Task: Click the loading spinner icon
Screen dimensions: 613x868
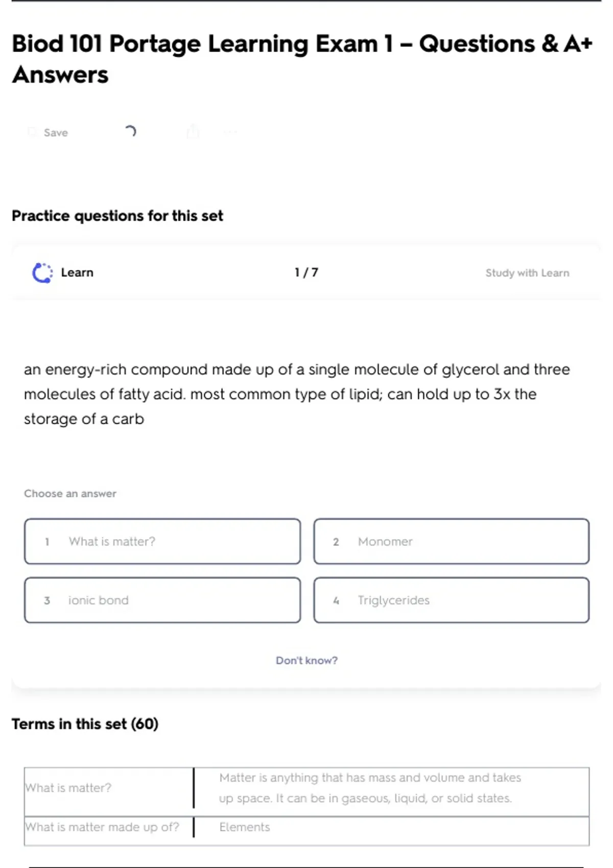Action: (130, 132)
